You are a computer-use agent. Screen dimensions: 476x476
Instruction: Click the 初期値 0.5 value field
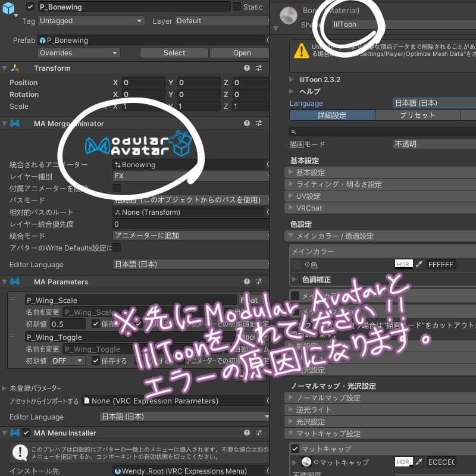[68, 324]
